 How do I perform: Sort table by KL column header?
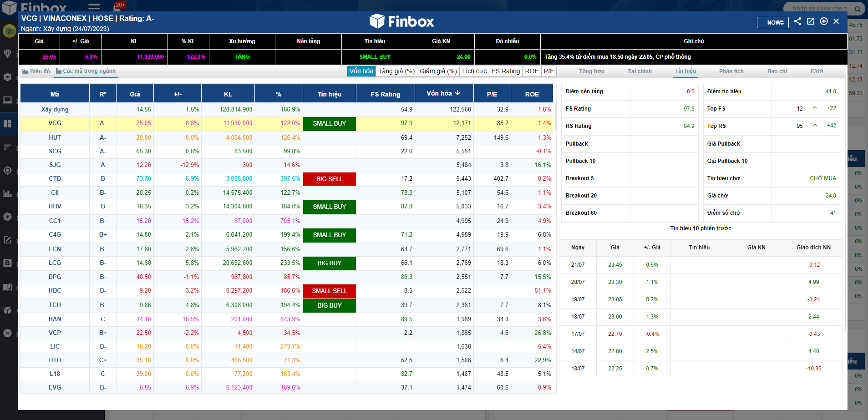228,94
